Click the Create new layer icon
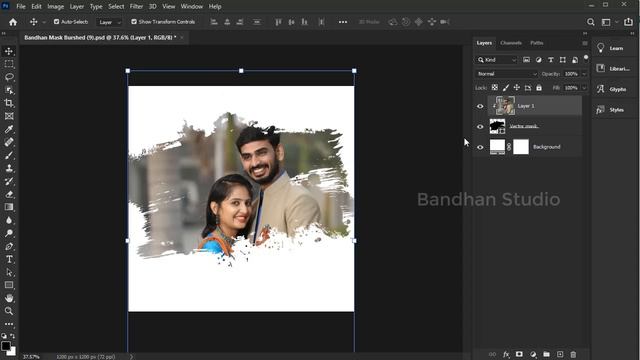Image resolution: width=640 pixels, height=360 pixels. pos(560,354)
